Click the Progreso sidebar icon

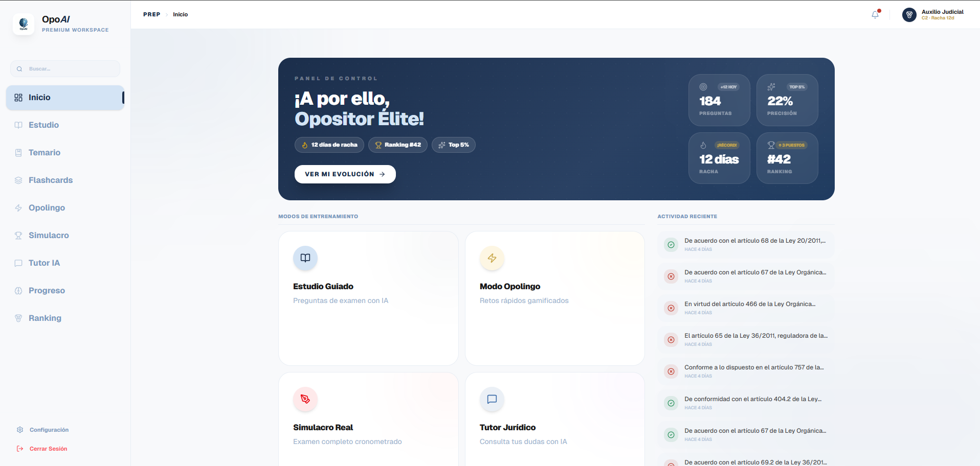18,290
